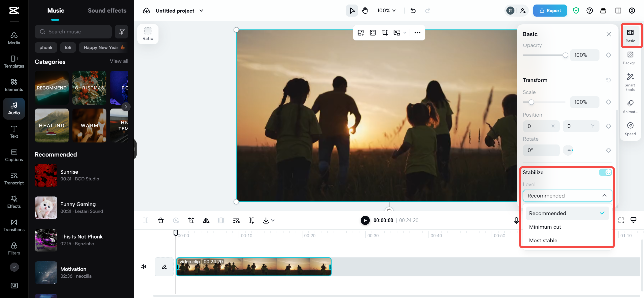The height and width of the screenshot is (298, 644).
Task: Click the Scale slider handle
Action: [x=531, y=102]
